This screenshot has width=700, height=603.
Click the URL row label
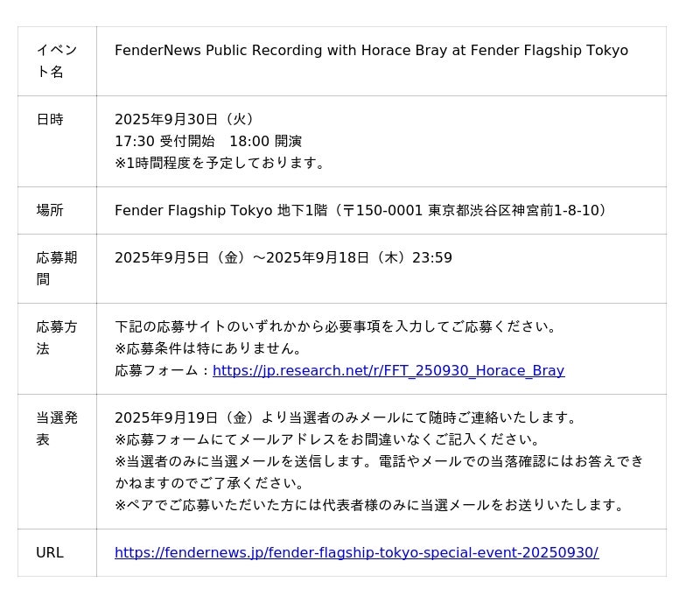pos(50,553)
